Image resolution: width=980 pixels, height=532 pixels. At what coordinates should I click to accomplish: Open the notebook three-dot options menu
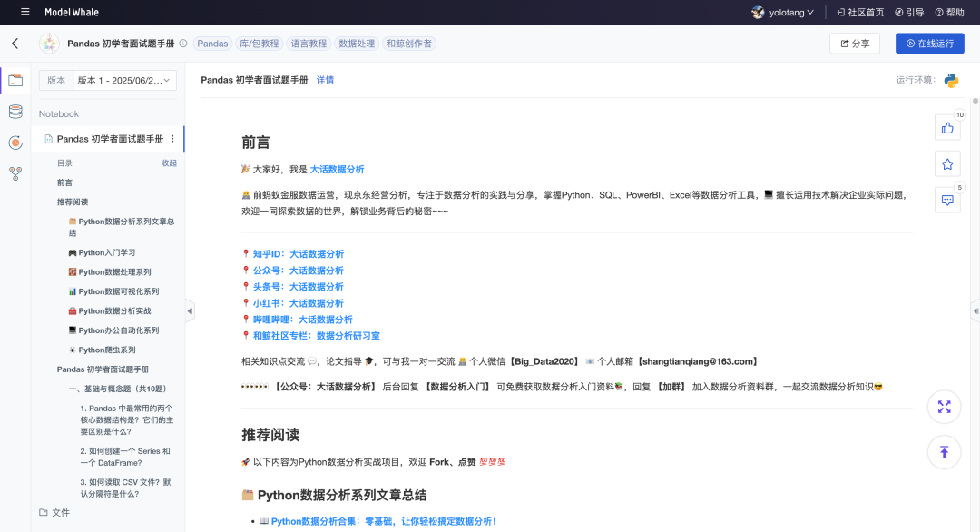pos(172,139)
